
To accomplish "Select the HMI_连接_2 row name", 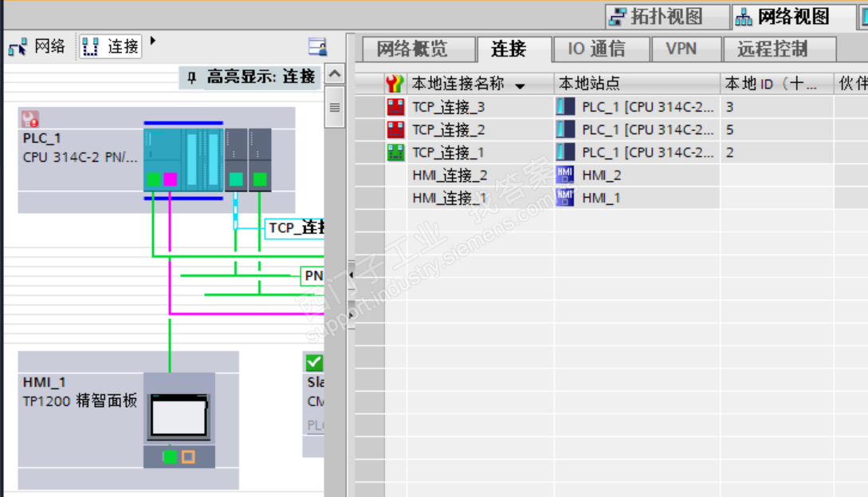I will click(x=450, y=176).
